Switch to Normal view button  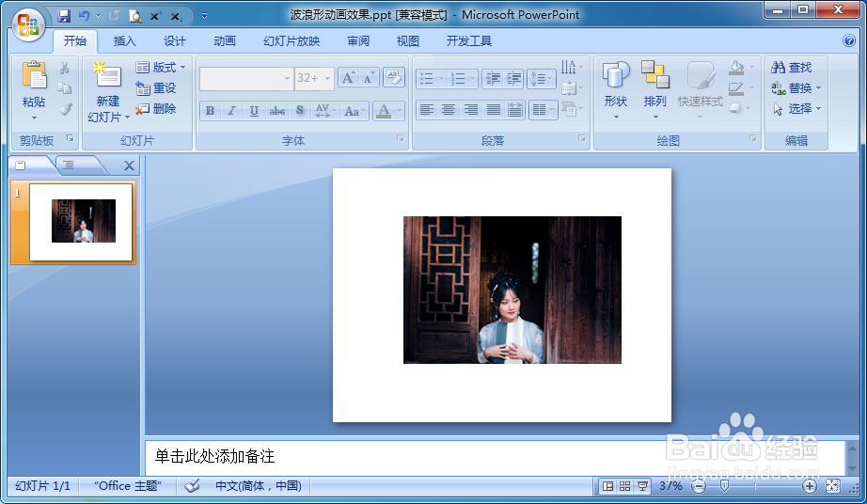[607, 486]
